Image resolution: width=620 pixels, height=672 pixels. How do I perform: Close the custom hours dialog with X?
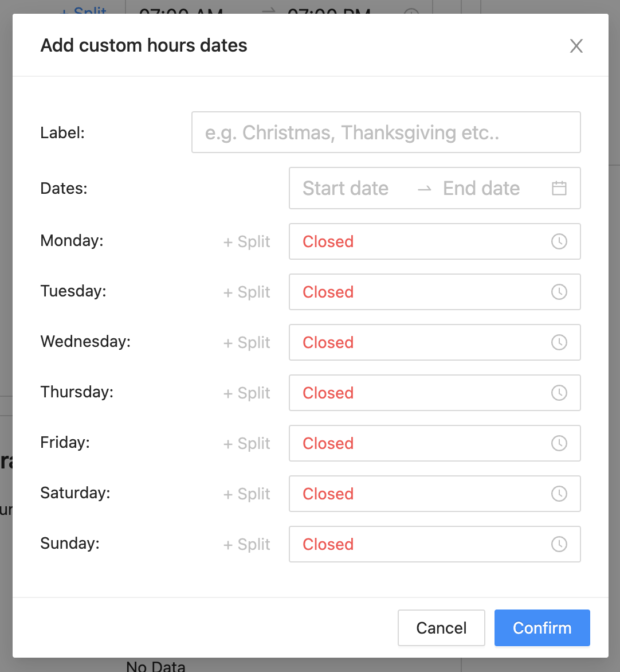tap(576, 46)
